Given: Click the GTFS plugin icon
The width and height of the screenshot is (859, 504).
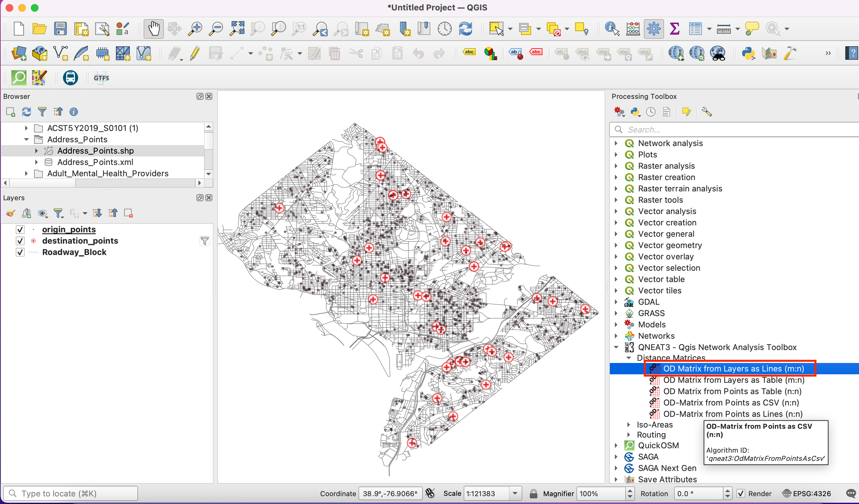Looking at the screenshot, I should (x=101, y=78).
